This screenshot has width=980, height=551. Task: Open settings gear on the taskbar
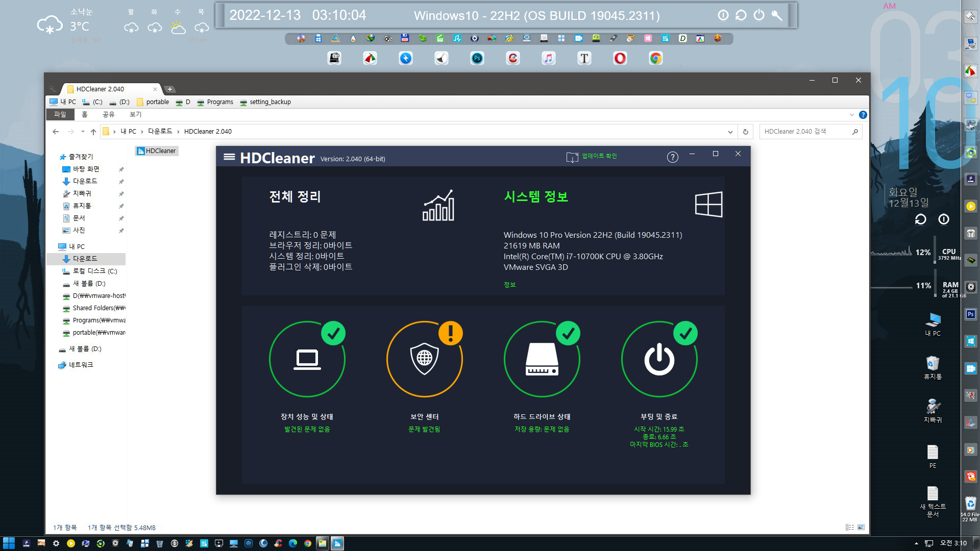[56, 543]
